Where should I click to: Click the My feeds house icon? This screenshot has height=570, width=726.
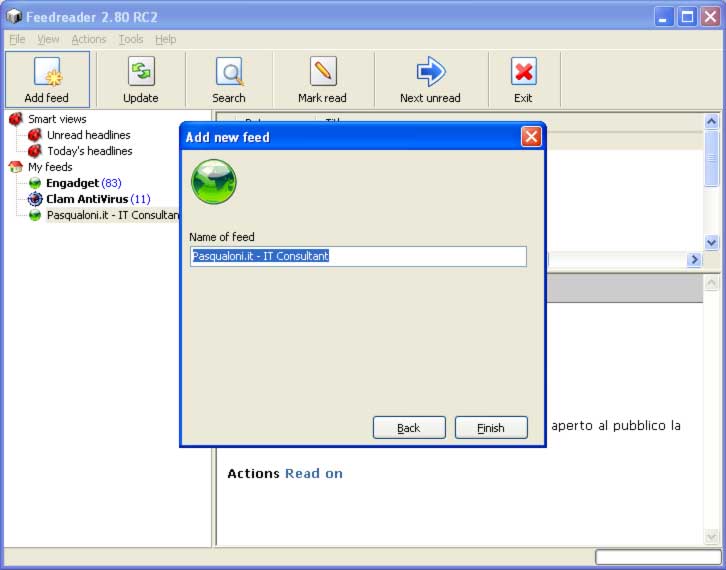click(15, 167)
